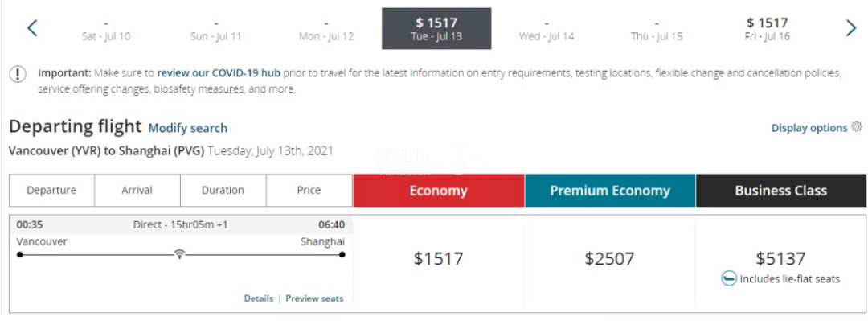Click the Important notice exclamation icon
Screen dimensions: 868x321
[x=18, y=74]
